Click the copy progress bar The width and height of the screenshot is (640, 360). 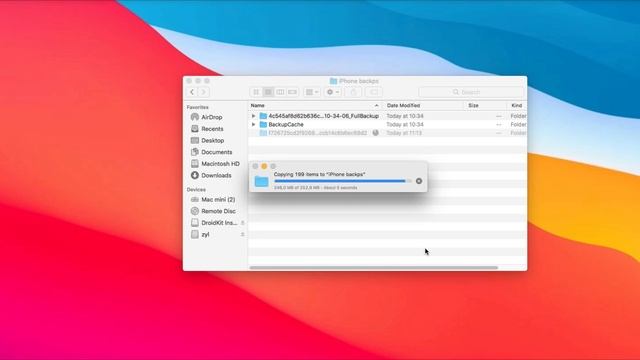click(x=343, y=181)
